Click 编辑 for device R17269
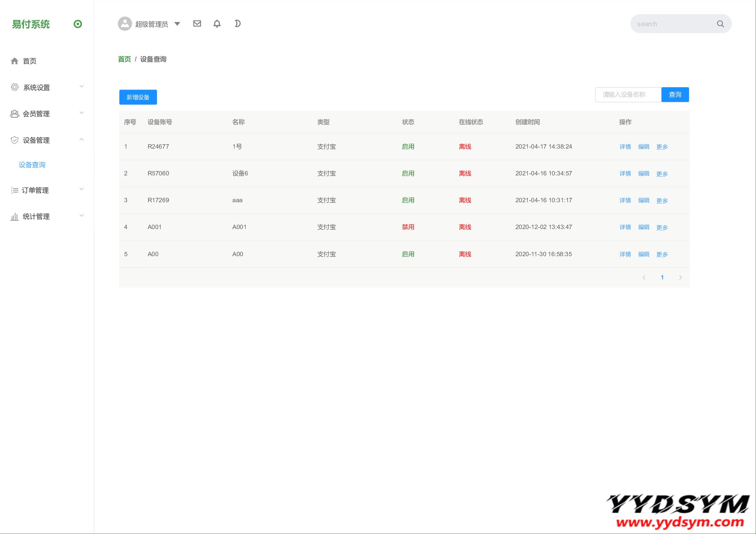This screenshot has width=756, height=534. click(644, 200)
